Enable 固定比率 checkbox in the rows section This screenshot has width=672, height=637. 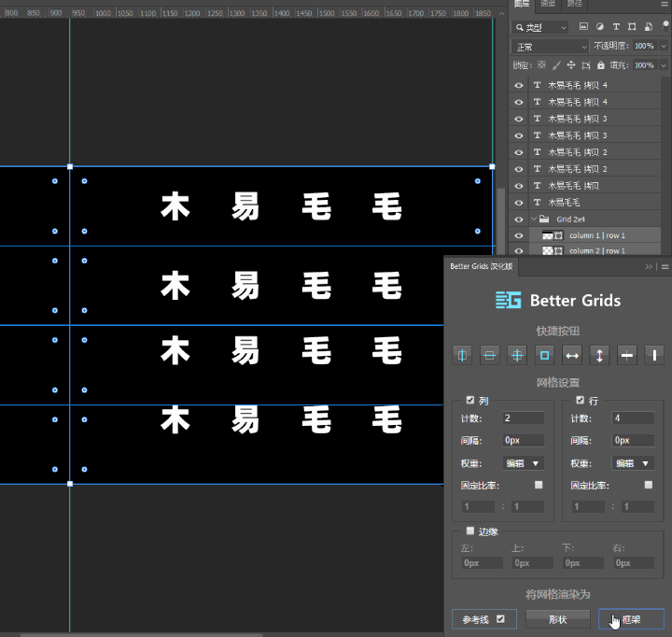point(649,485)
